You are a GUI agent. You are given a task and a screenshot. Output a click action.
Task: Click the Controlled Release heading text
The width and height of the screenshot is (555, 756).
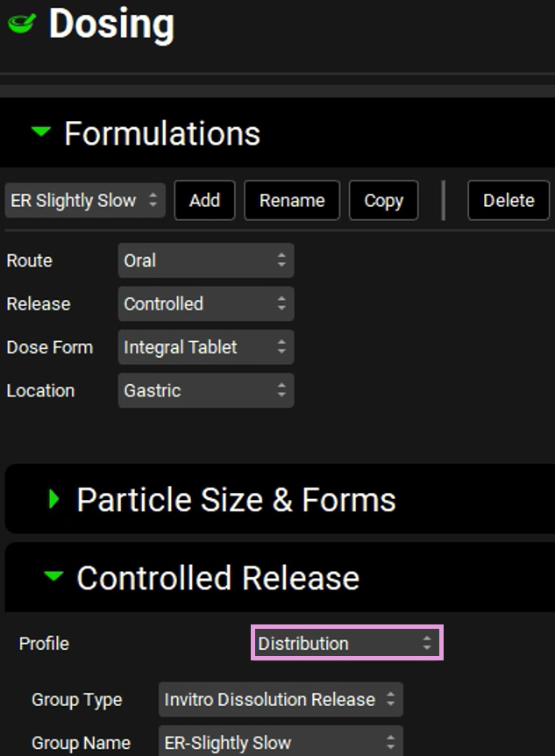coord(217,578)
